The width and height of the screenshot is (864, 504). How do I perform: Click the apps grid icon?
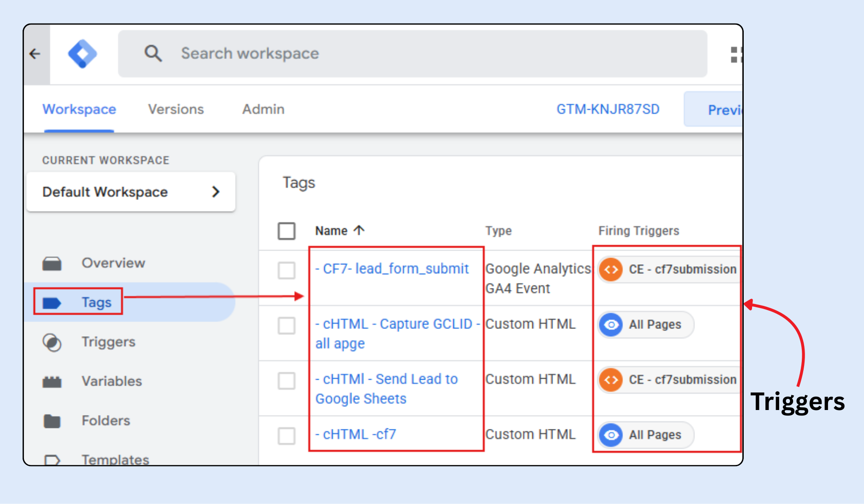point(736,54)
